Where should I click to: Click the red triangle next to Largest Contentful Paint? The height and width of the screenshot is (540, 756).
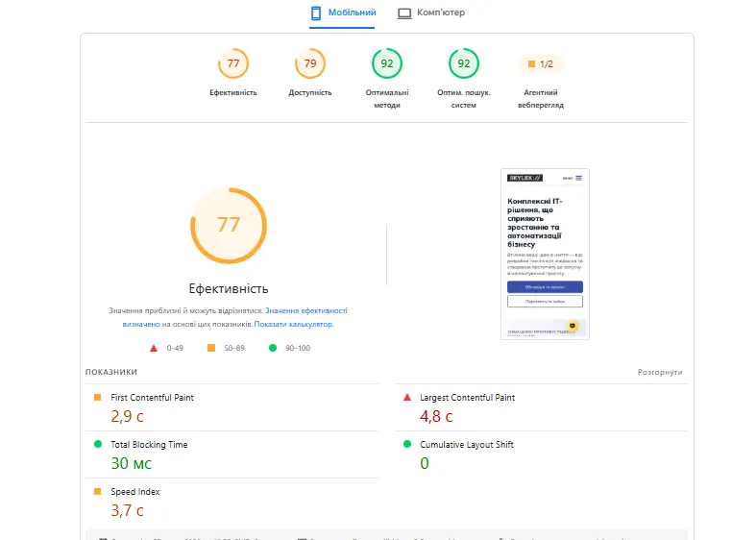tap(407, 397)
